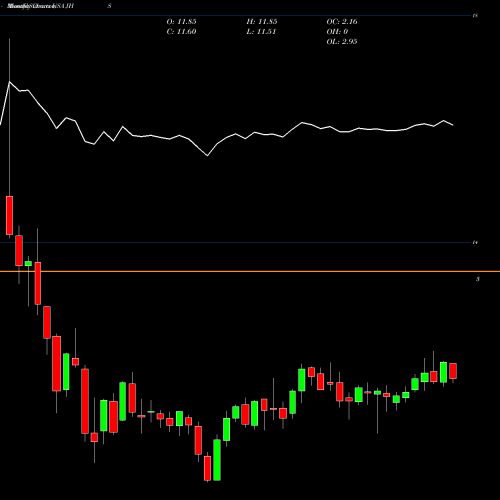The width and height of the screenshot is (500, 500).
Task: Click the OH: 0 reading
Action: click(337, 32)
